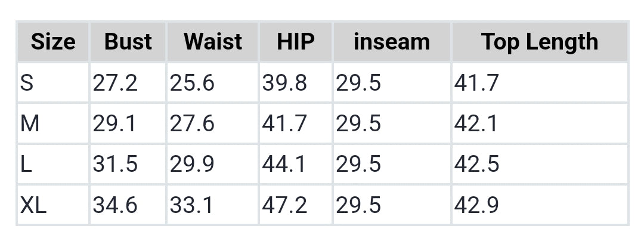Click the bust value 34.6
The image size is (644, 247).
(x=115, y=205)
